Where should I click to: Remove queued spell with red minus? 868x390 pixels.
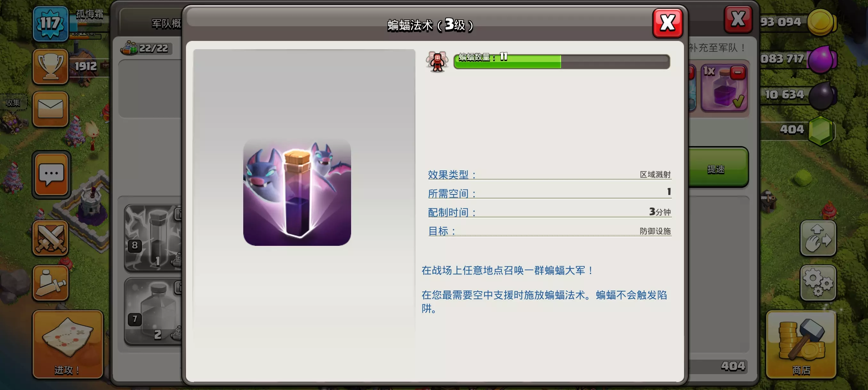(738, 72)
